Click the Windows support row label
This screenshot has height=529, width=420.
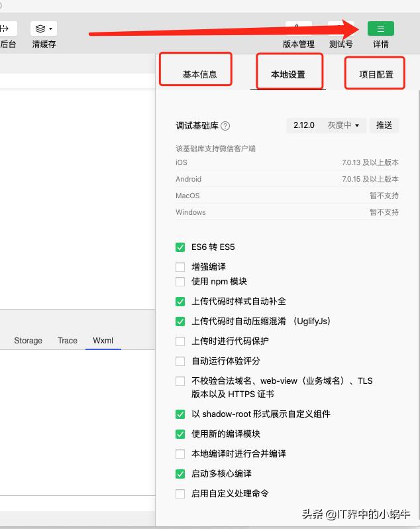point(190,212)
